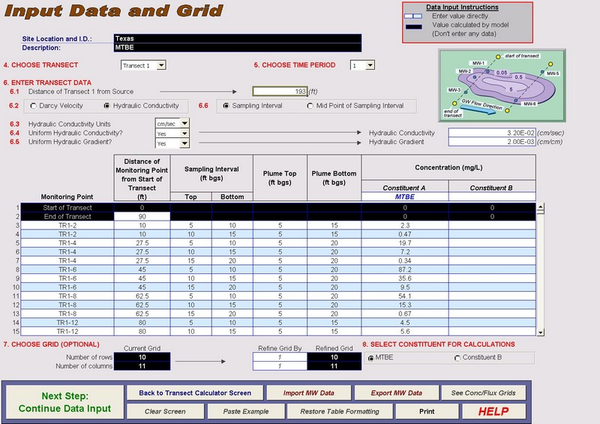Select the Hydraulic Conductivity radio option
Image resolution: width=600 pixels, height=424 pixels.
[x=107, y=105]
